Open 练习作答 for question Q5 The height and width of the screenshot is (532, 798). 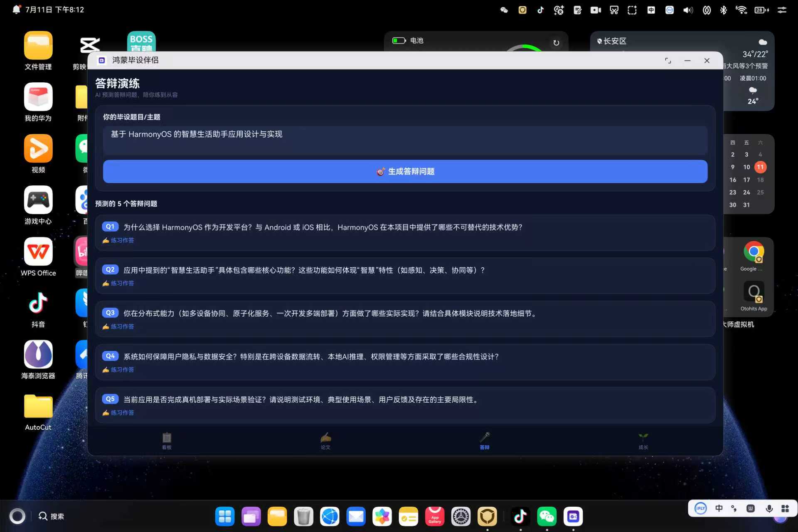tap(118, 413)
